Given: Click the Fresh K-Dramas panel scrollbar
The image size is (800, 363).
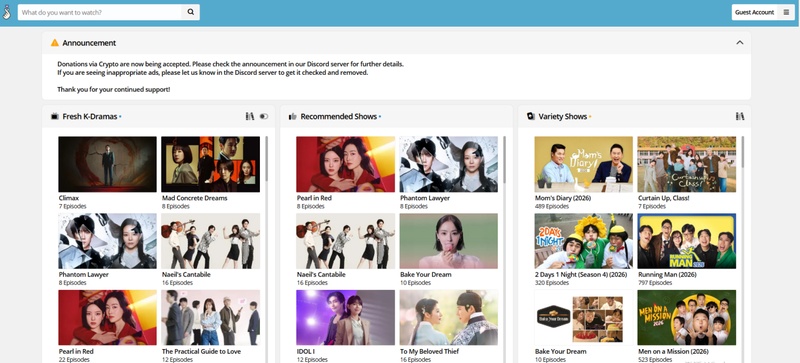Looking at the screenshot, I should coord(266,158).
